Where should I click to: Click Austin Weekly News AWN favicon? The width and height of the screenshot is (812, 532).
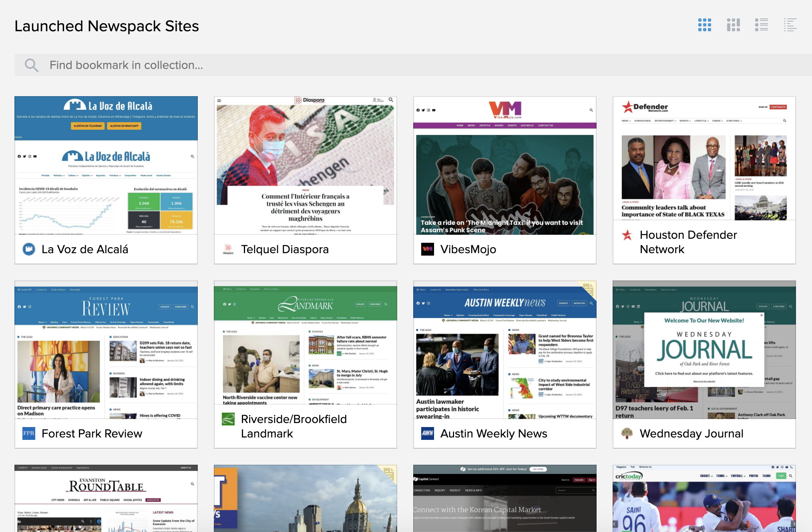tap(428, 433)
